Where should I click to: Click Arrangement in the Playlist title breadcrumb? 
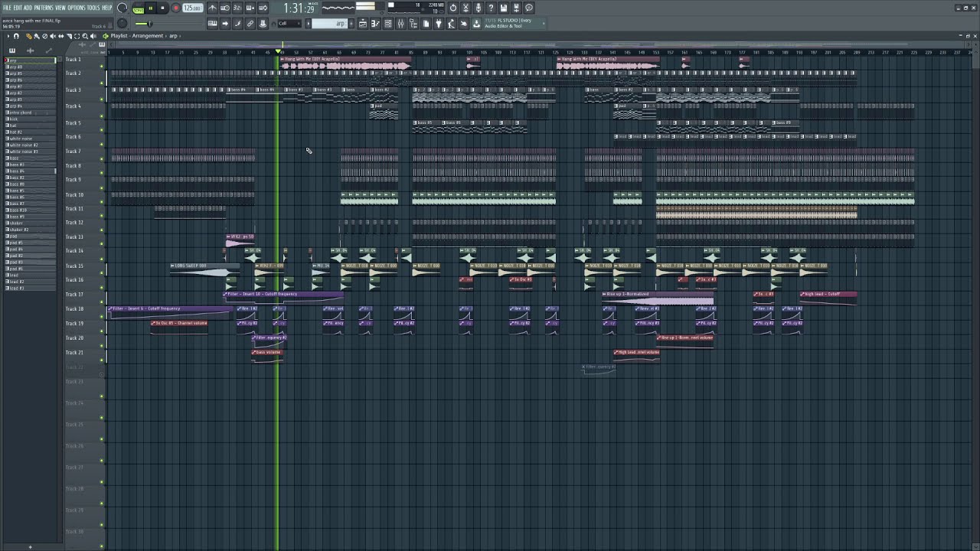click(x=148, y=36)
